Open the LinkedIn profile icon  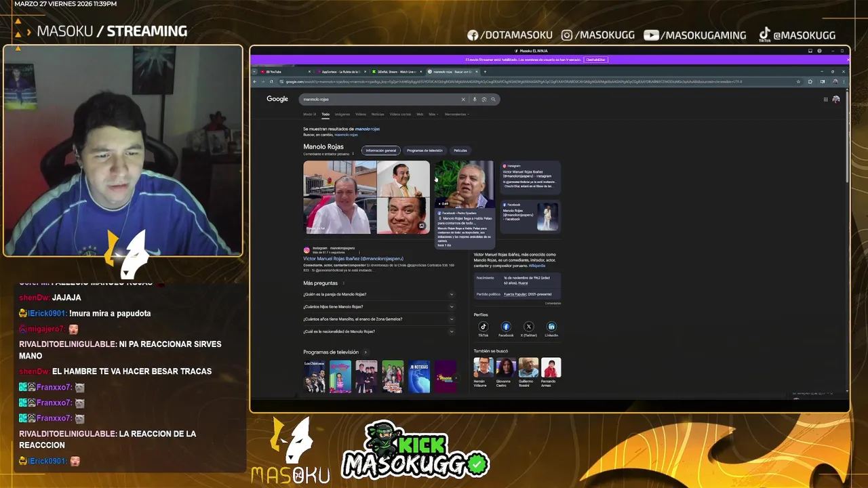[551, 327]
